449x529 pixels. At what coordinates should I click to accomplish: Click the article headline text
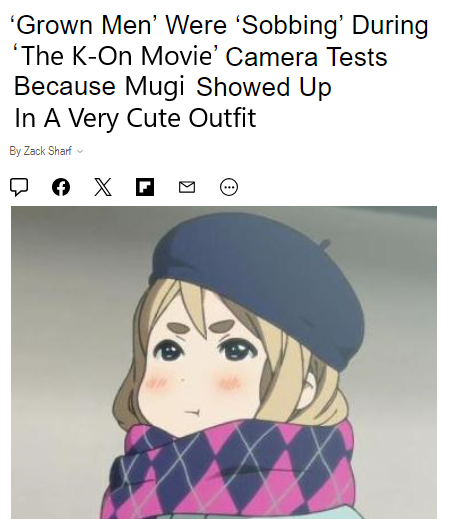219,72
